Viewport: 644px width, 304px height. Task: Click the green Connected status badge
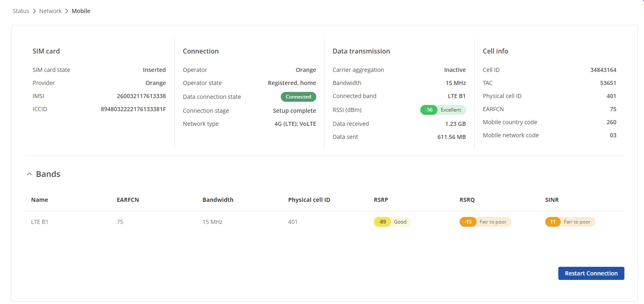pos(298,97)
